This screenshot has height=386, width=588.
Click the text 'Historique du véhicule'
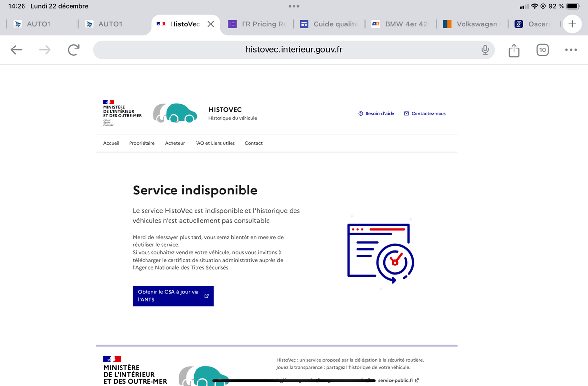tap(233, 118)
